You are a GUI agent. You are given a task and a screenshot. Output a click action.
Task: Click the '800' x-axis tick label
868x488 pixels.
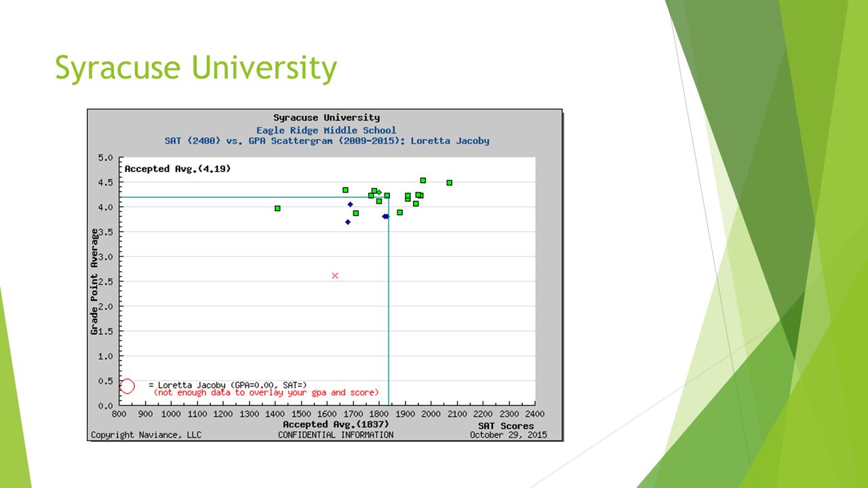(119, 413)
